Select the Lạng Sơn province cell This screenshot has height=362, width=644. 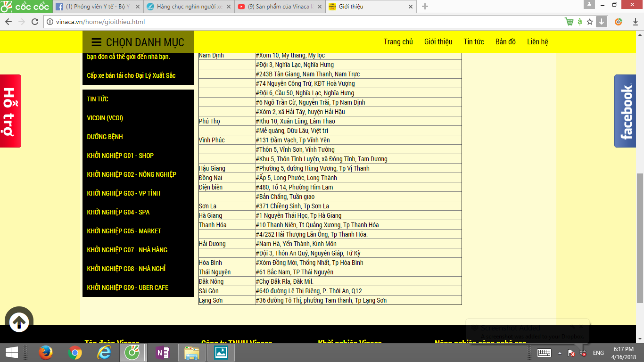(x=227, y=300)
